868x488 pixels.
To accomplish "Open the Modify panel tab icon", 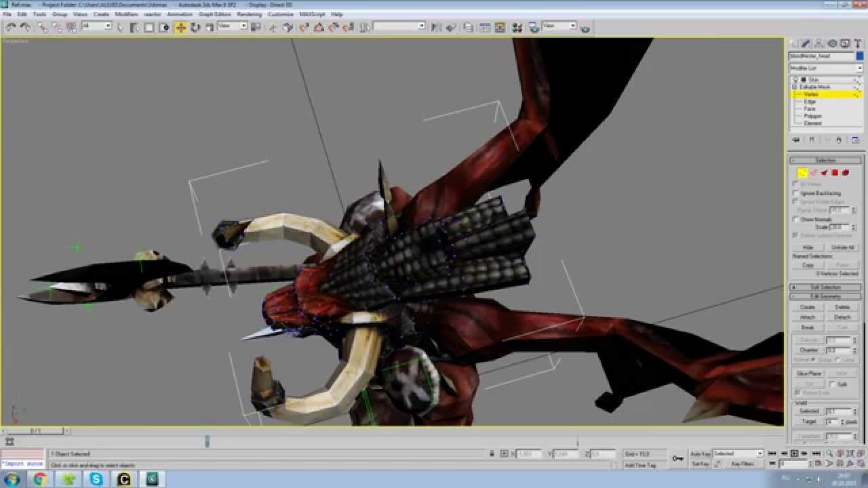I will point(806,43).
